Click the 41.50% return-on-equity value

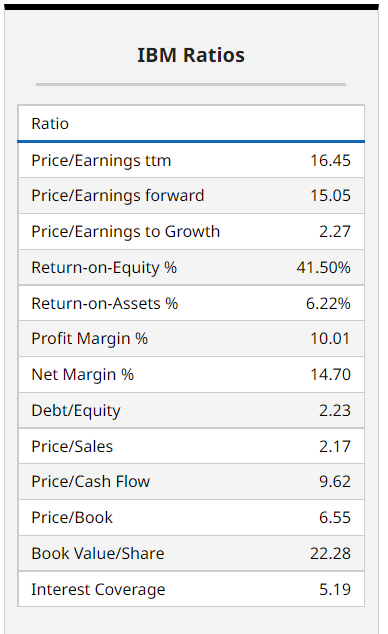pos(323,267)
